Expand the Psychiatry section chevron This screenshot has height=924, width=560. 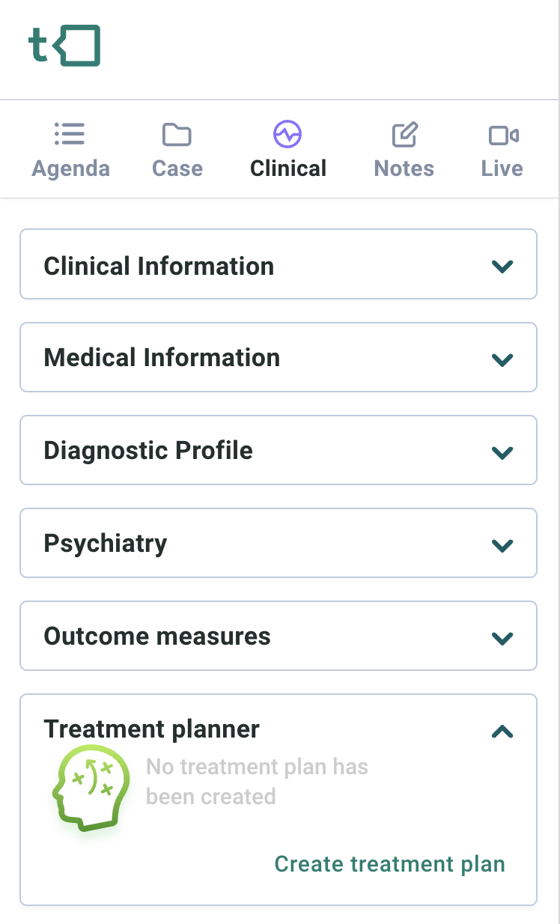[x=502, y=545]
